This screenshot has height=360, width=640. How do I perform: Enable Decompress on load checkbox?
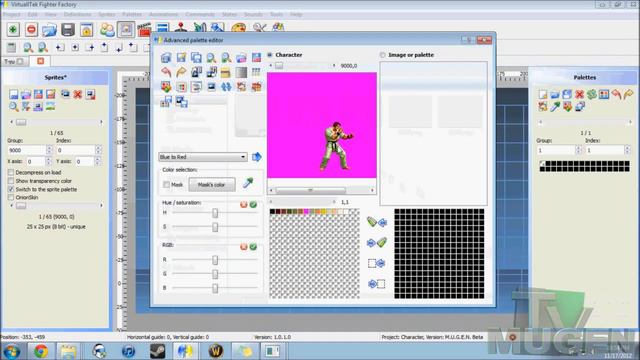pyautogui.click(x=11, y=172)
